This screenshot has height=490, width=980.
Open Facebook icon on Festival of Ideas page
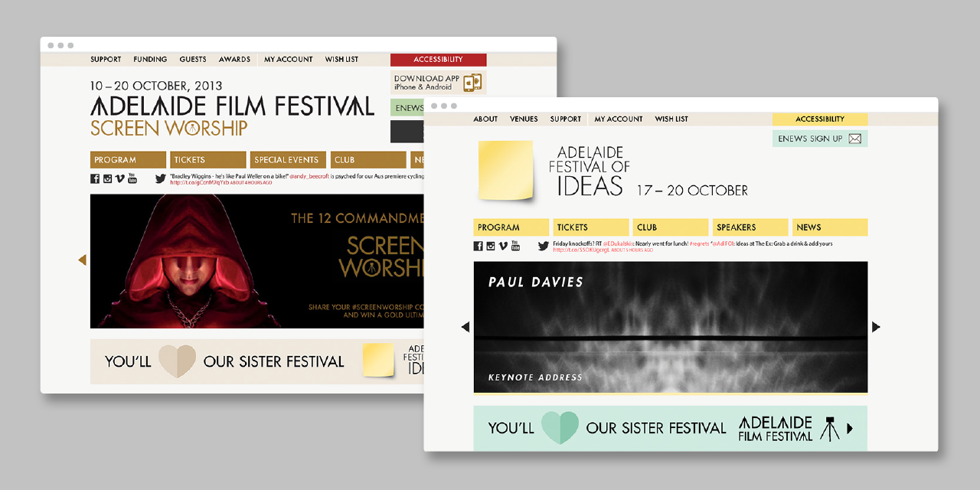tap(478, 246)
